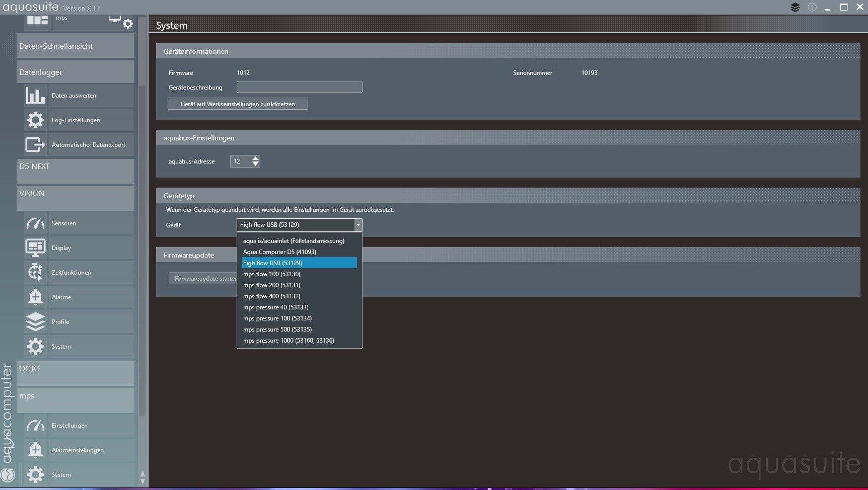868x490 pixels.
Task: Click the layers icon in title bar
Action: pyautogui.click(x=795, y=8)
